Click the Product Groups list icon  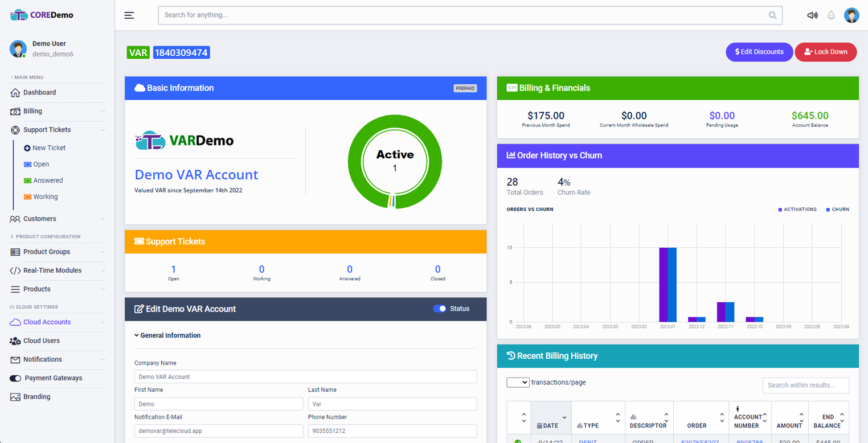pyautogui.click(x=15, y=252)
